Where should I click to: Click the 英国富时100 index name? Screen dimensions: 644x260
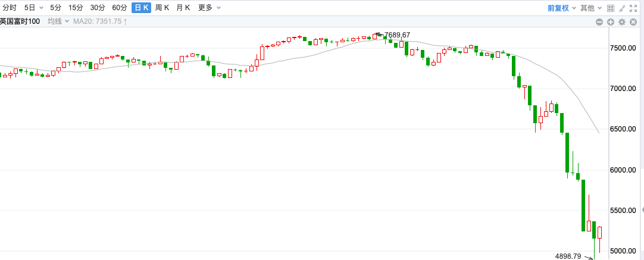coord(20,21)
